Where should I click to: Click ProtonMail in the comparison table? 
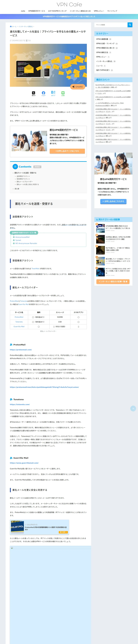[x=19, y=317]
